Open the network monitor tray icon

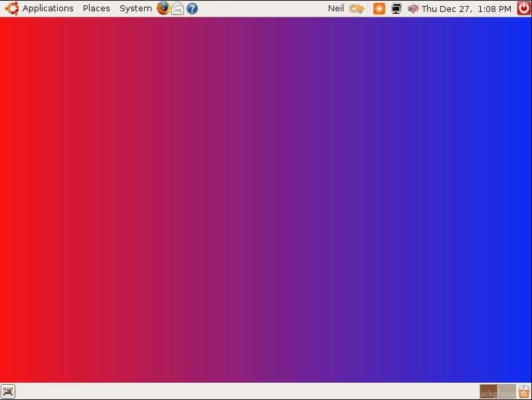pyautogui.click(x=397, y=9)
